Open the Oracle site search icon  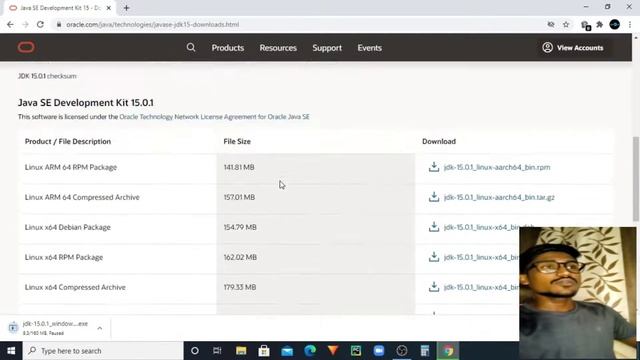coord(191,47)
